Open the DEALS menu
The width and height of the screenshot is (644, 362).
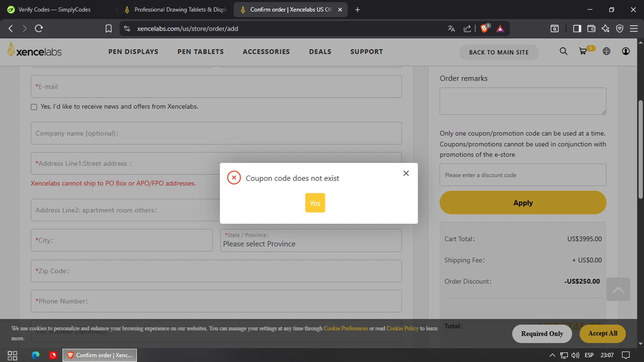click(x=320, y=52)
